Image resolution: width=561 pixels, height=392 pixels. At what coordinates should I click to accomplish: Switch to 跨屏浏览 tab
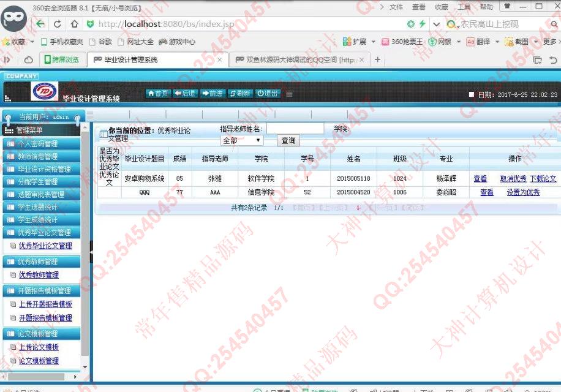[x=61, y=60]
